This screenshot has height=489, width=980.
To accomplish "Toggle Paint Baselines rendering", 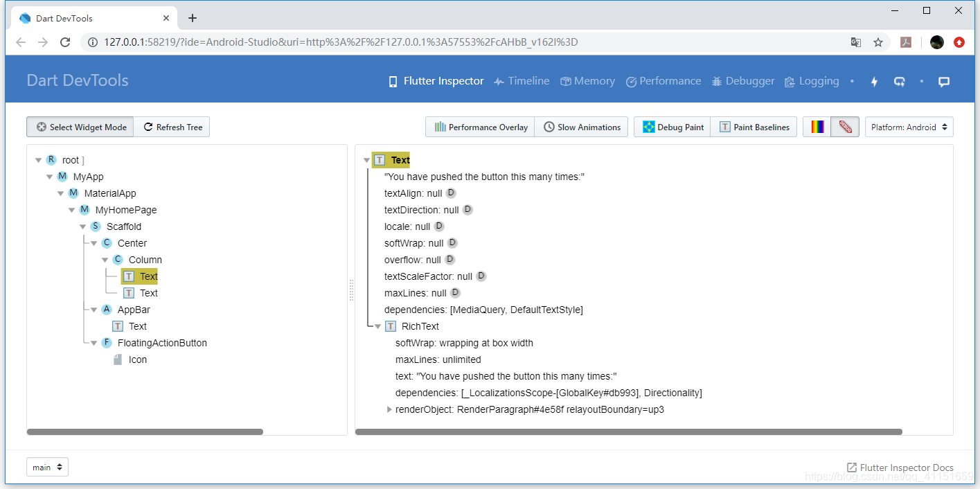I will (754, 127).
